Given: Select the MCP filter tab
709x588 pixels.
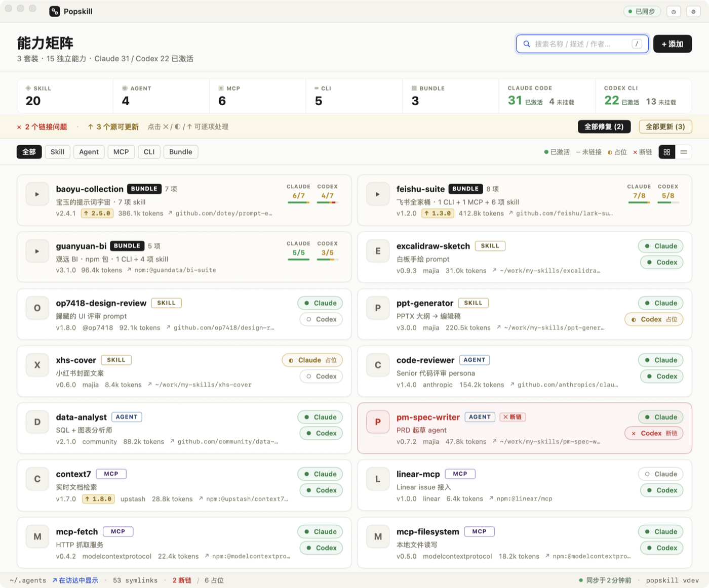Looking at the screenshot, I should click(x=121, y=152).
